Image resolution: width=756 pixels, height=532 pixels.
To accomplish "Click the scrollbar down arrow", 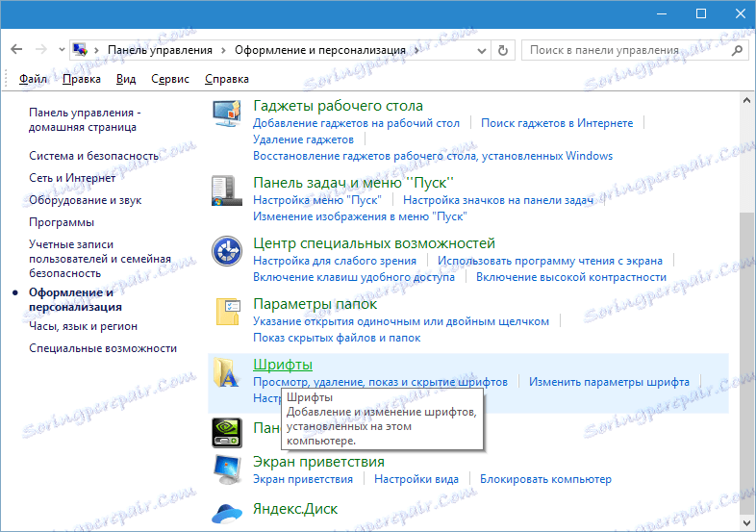I will 746,522.
